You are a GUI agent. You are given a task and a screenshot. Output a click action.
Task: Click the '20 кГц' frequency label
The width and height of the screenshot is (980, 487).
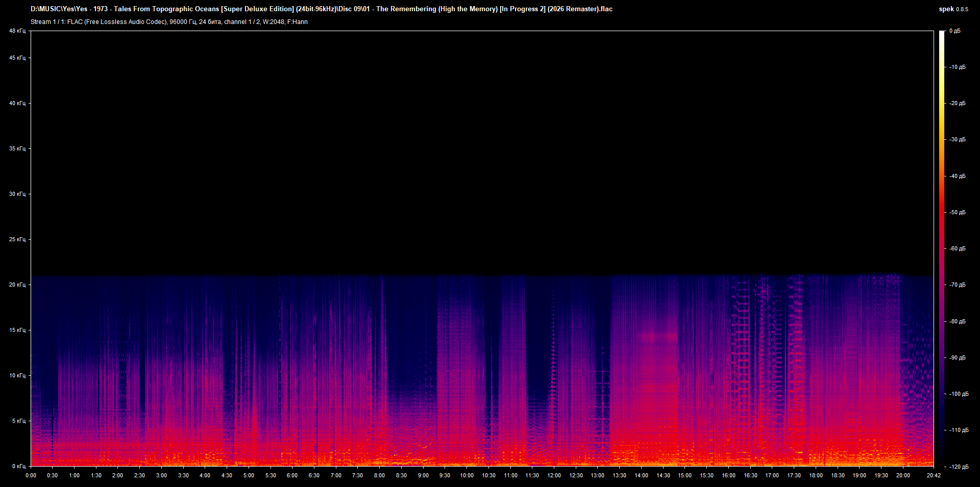[x=17, y=285]
